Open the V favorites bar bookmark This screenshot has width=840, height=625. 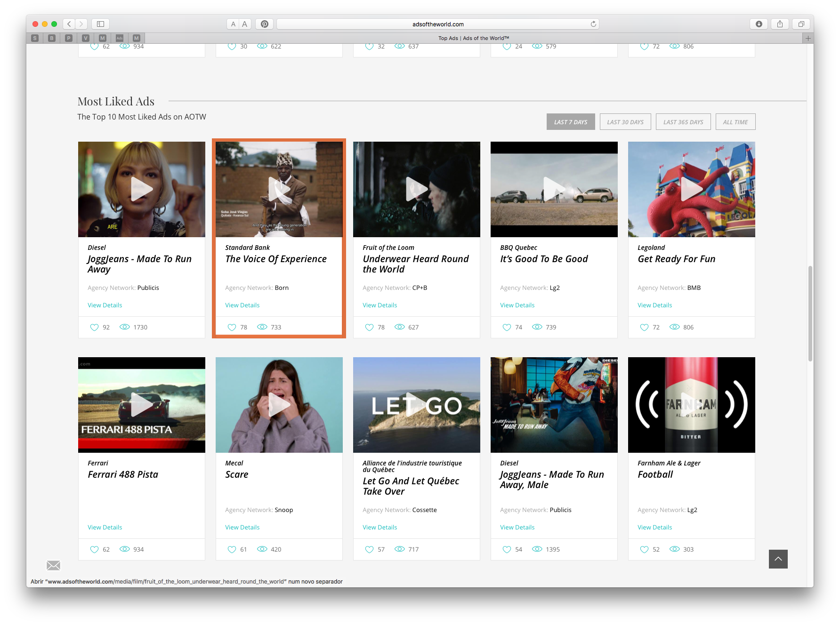[86, 38]
